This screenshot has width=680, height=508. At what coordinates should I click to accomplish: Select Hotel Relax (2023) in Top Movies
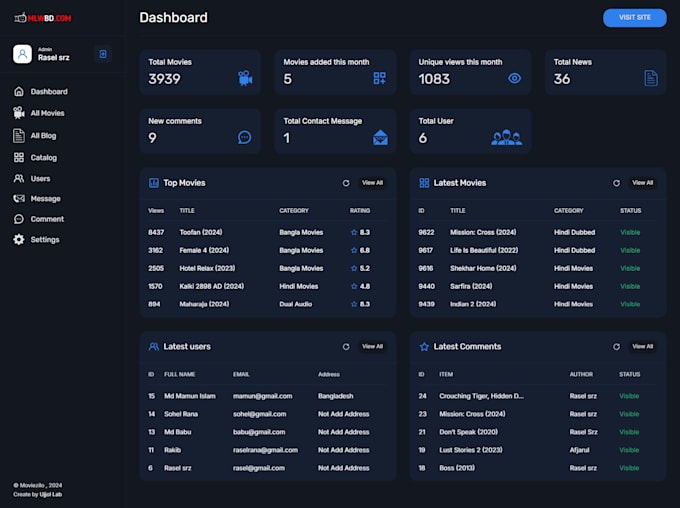tap(207, 268)
